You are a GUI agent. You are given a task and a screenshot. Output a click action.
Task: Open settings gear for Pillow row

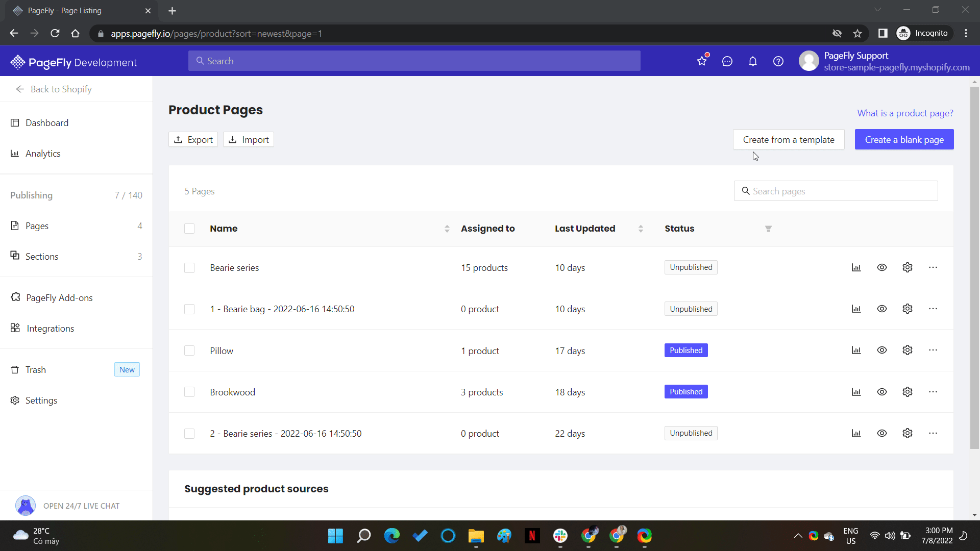[x=908, y=350]
